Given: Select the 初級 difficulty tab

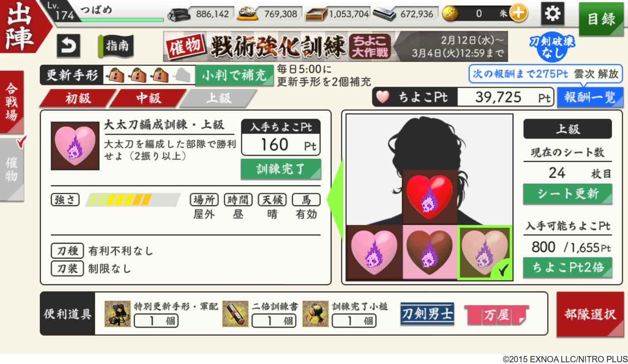Looking at the screenshot, I should 77,98.
